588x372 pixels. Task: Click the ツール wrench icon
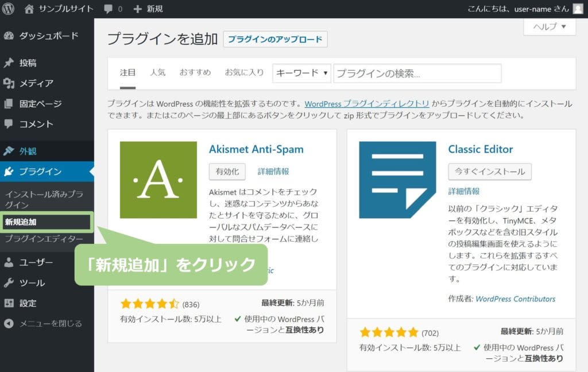pyautogui.click(x=9, y=282)
